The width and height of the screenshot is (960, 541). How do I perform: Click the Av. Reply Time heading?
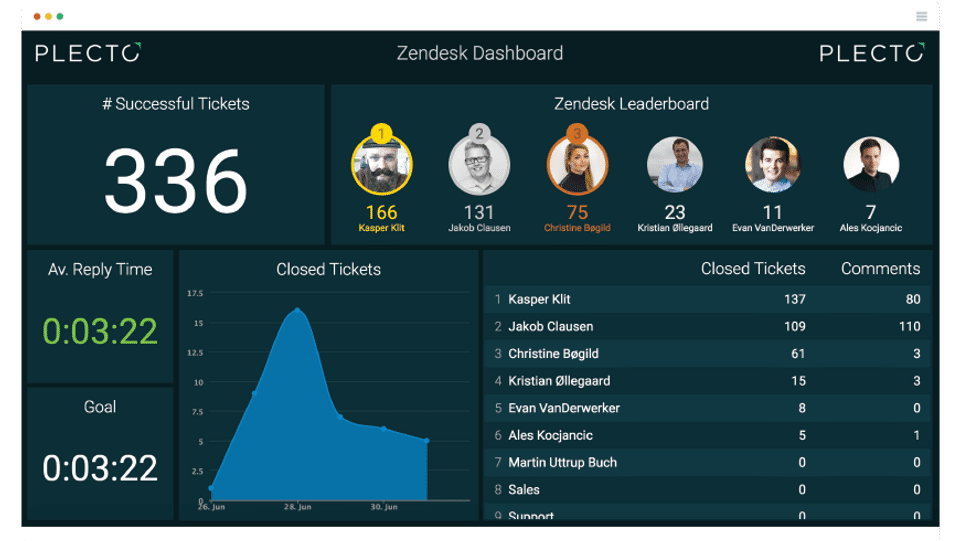point(100,269)
